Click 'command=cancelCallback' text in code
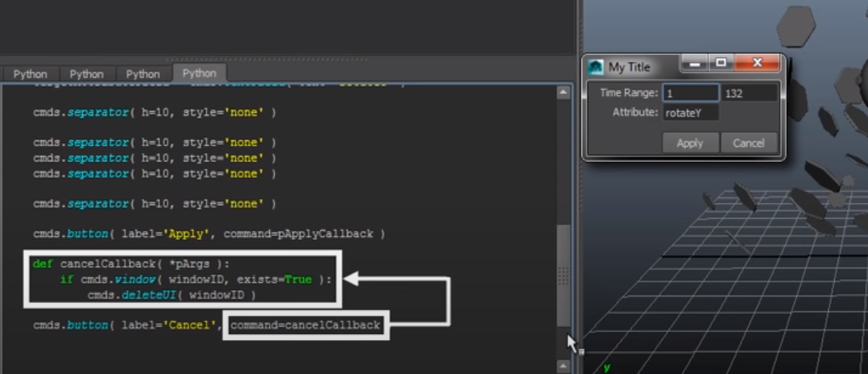Screen dimensions: 868x374 point(305,325)
